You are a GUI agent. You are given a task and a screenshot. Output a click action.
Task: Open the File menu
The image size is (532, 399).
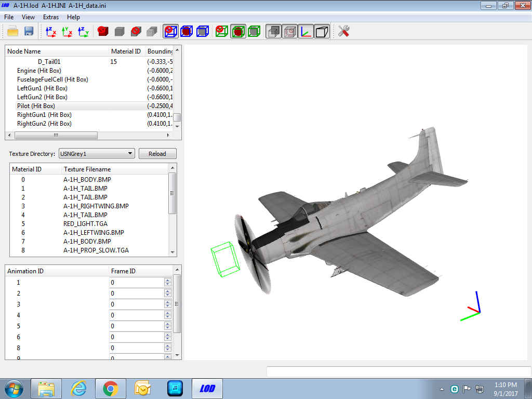(9, 17)
